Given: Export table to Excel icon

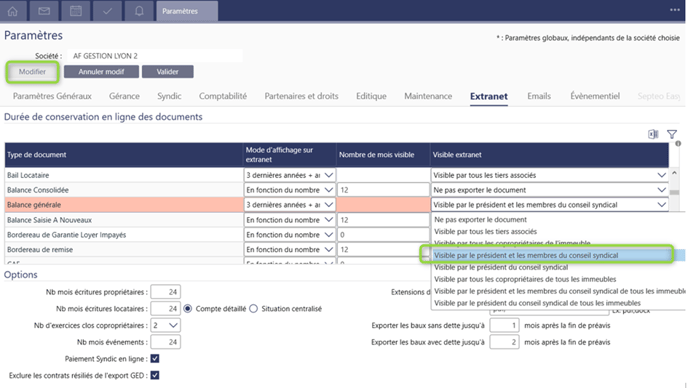Looking at the screenshot, I should (653, 134).
